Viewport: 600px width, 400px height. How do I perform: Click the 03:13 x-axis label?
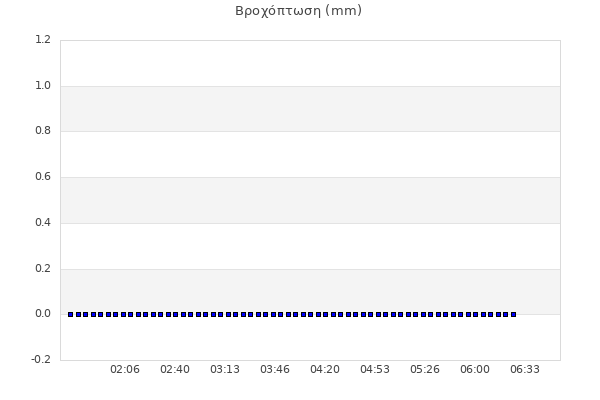coord(225,370)
